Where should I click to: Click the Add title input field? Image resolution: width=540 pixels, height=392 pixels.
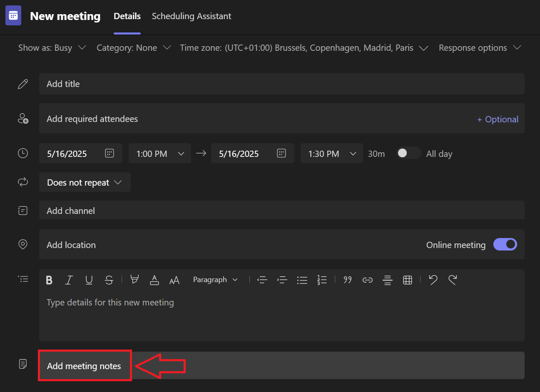[167, 84]
